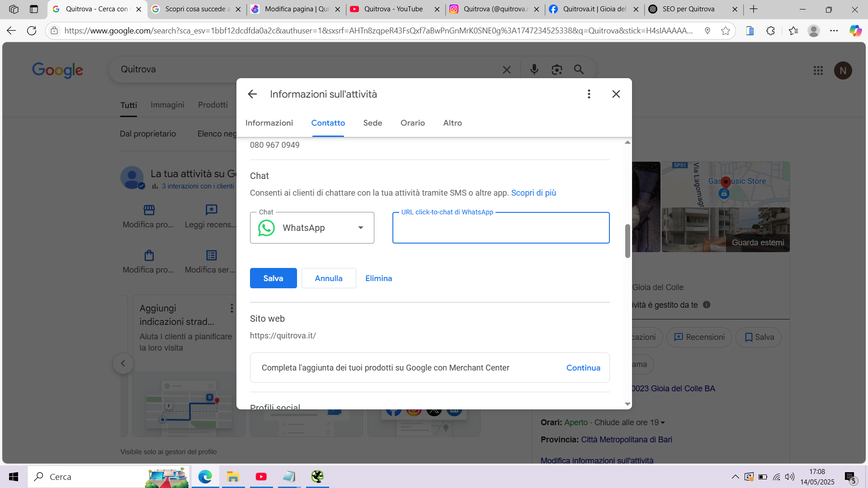The image size is (868, 488).
Task: Click Modifica profilo storefront icon
Action: pyautogui.click(x=149, y=210)
